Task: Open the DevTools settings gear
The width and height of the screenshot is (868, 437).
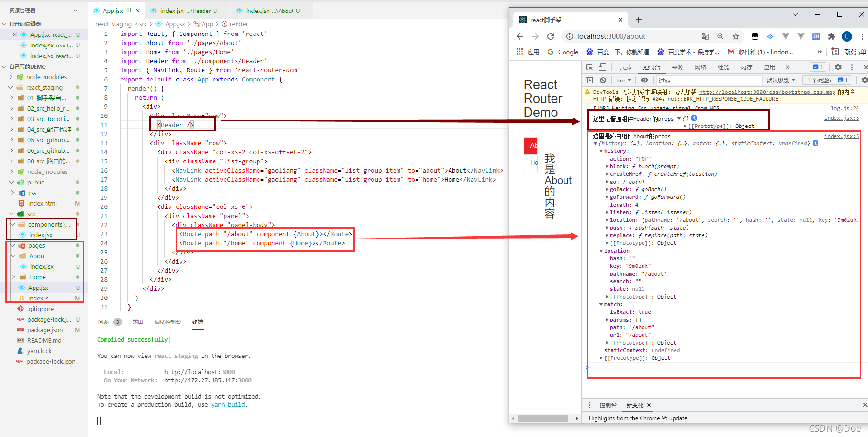Action: [x=838, y=67]
